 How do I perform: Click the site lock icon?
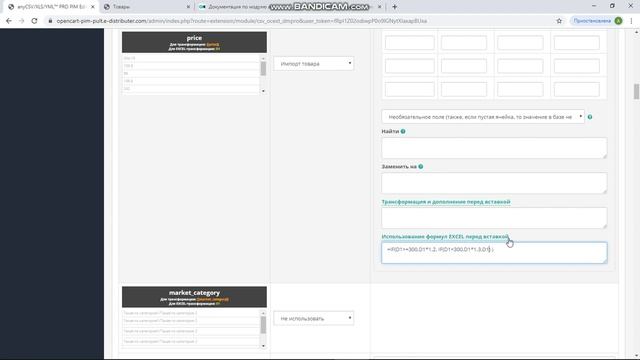(50, 21)
